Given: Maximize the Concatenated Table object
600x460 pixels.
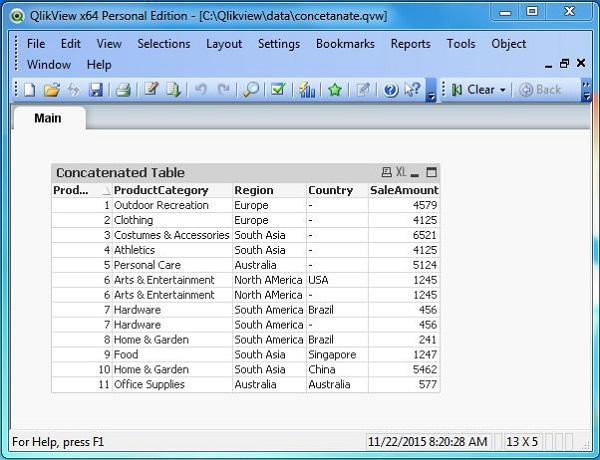Looking at the screenshot, I should [431, 172].
